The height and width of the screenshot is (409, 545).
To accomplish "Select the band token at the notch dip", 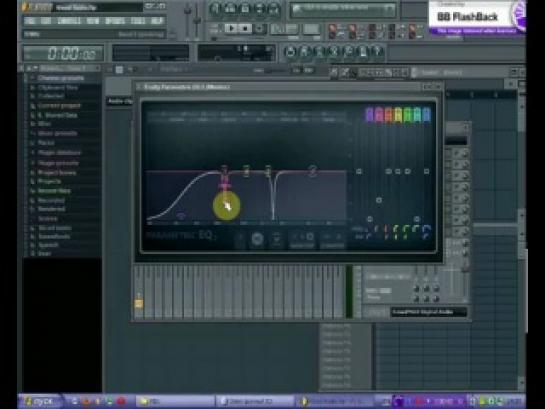I will tap(268, 171).
